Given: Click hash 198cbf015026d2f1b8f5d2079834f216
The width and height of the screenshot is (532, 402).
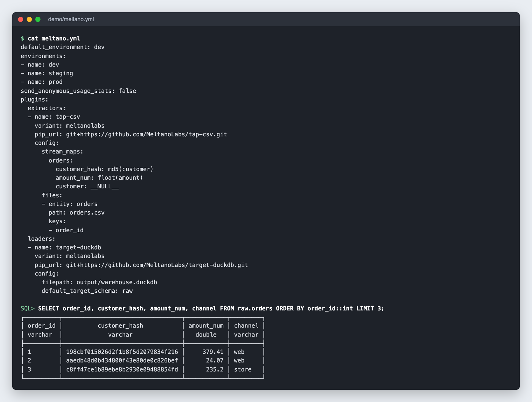Looking at the screenshot, I should tap(122, 352).
